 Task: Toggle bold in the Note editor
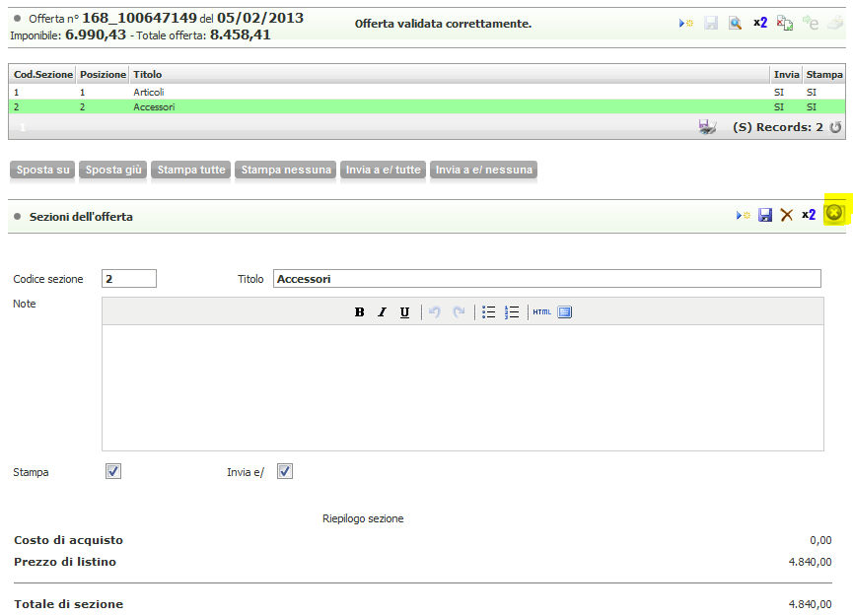[359, 312]
